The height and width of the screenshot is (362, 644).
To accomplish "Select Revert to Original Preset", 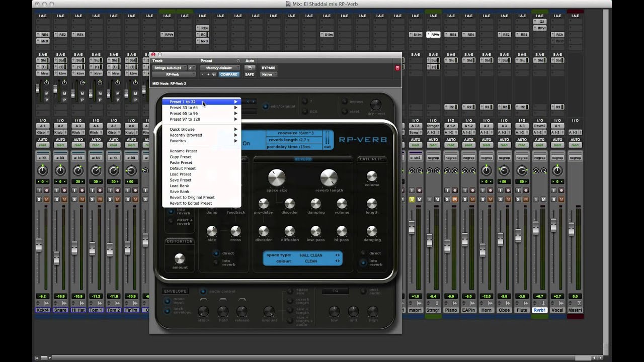I will tap(201, 197).
